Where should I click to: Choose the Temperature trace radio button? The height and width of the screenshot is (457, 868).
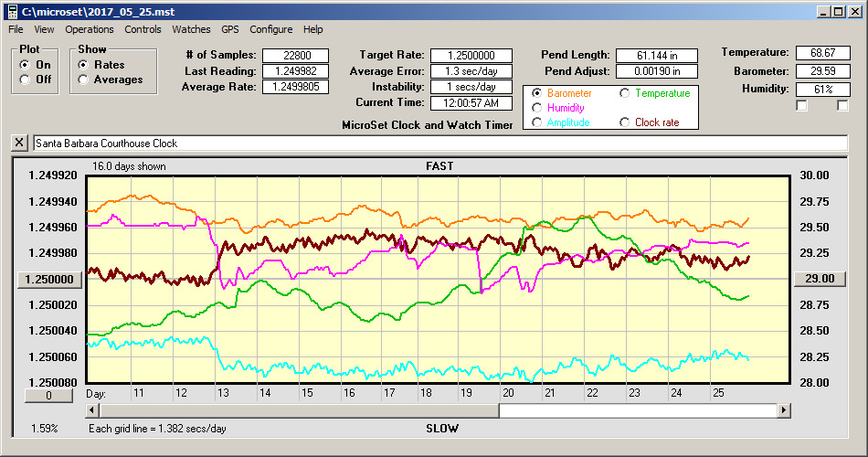pos(625,93)
